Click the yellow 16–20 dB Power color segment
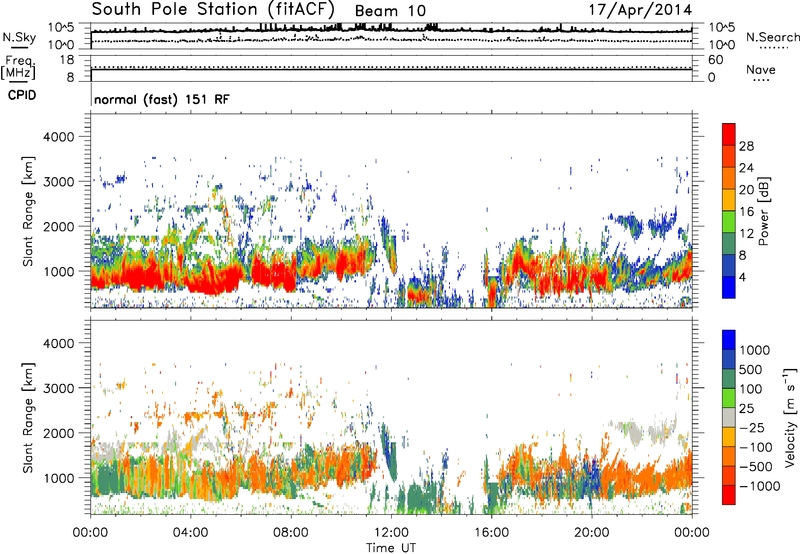 click(729, 200)
